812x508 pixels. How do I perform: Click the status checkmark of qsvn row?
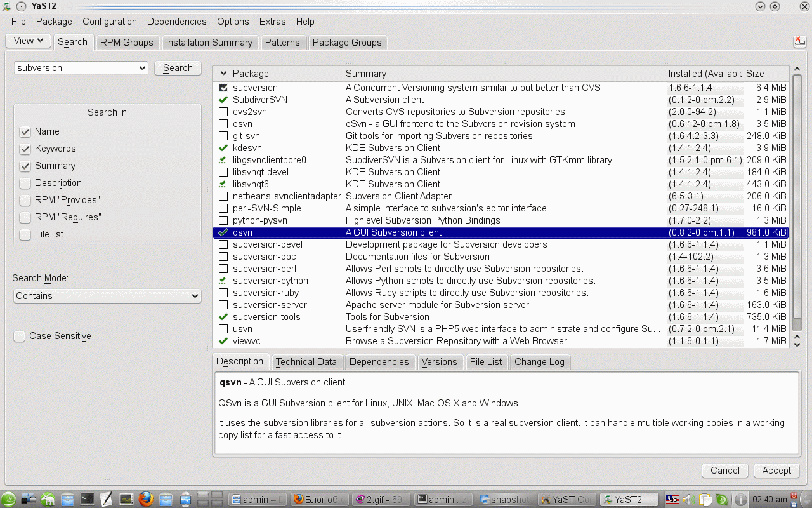tap(223, 232)
